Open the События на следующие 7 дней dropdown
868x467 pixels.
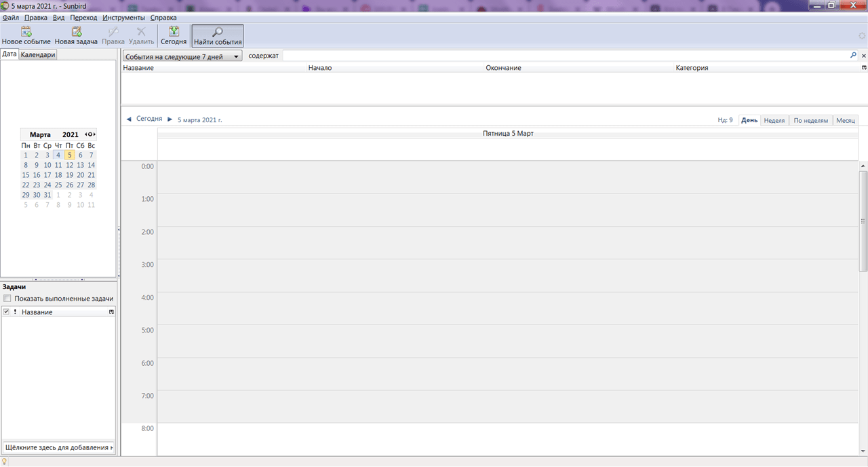point(182,56)
